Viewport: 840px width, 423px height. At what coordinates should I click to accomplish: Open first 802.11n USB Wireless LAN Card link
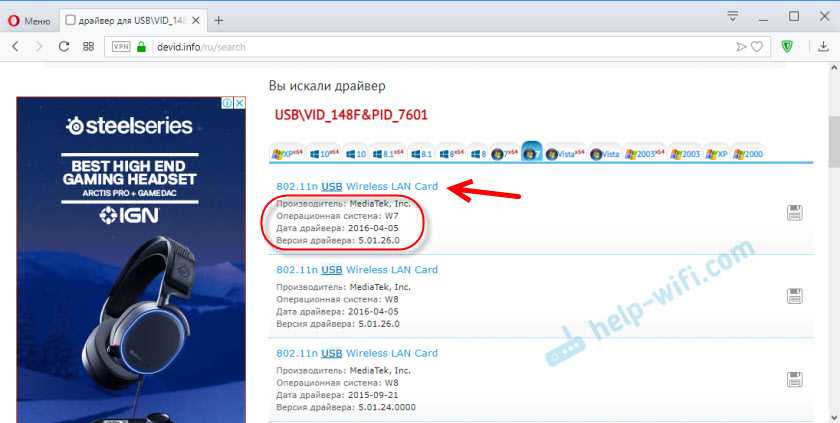pyautogui.click(x=356, y=187)
